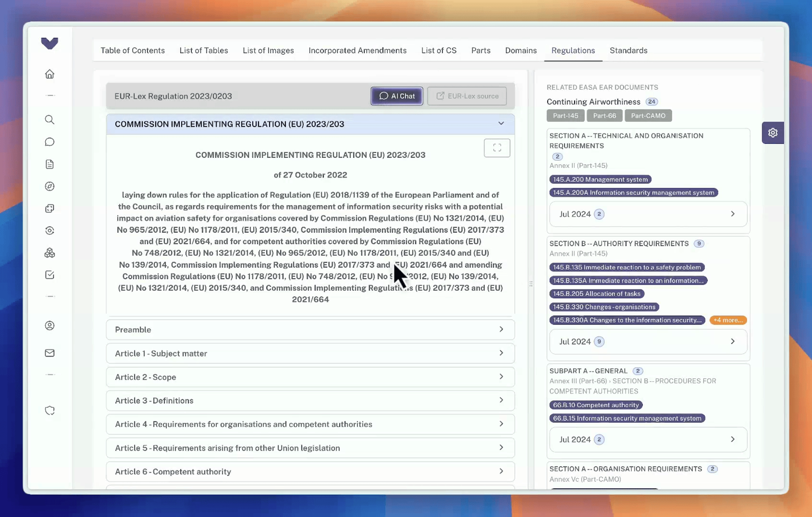Viewport: 812px width, 517px height.
Task: Click the fullscreen expand icon in the regulation panel
Action: pyautogui.click(x=497, y=148)
